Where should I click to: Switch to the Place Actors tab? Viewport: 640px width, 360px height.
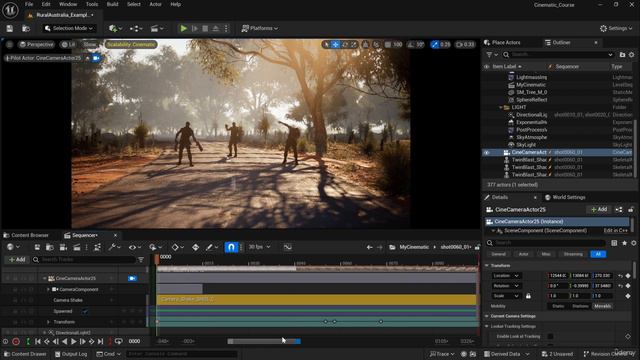click(x=502, y=42)
